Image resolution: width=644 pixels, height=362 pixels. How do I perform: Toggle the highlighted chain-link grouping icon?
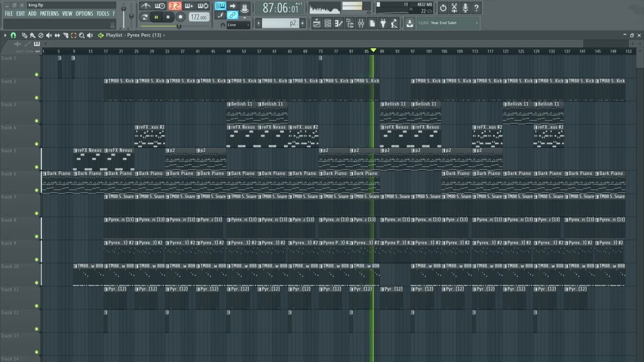pos(232,15)
